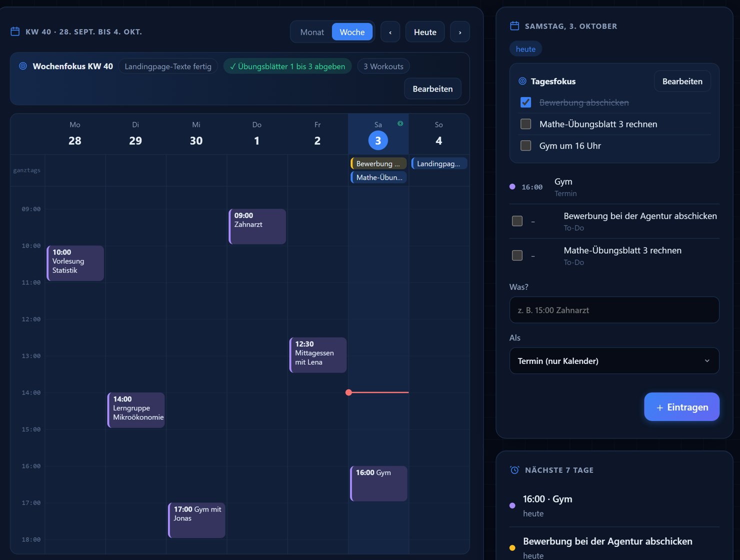Image resolution: width=740 pixels, height=560 pixels.
Task: Tick the Mathe-Übungsblatt 3 rechnen to-do checkbox
Action: 517,255
